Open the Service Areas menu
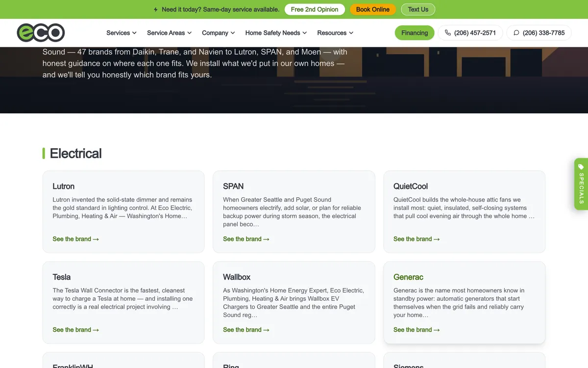 click(170, 33)
